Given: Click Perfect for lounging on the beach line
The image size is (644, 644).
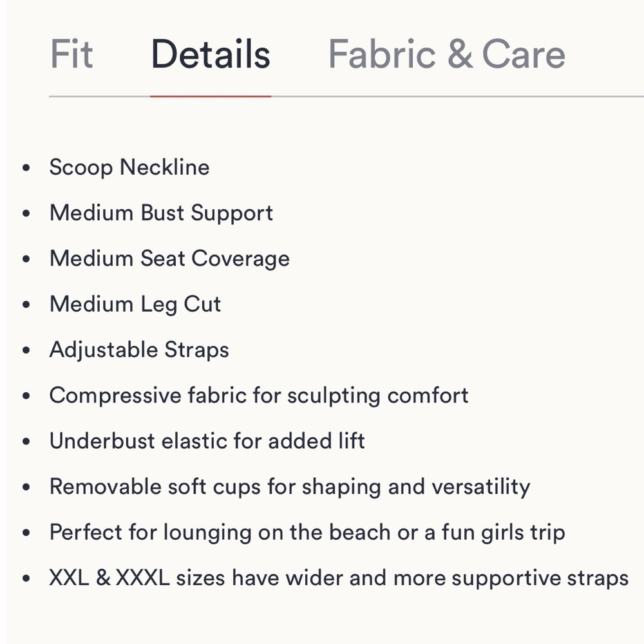Looking at the screenshot, I should point(307,533).
